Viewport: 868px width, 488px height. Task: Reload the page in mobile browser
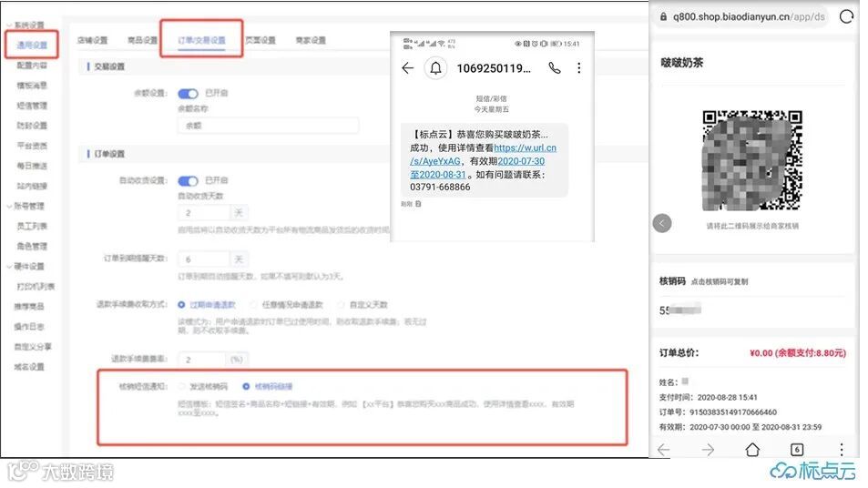[x=846, y=16]
